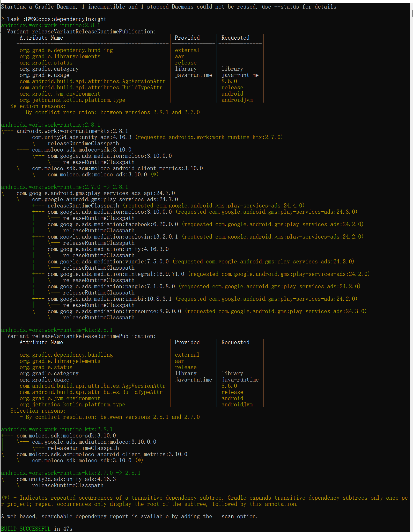Select the BUILD SUCCESSFUL in 47s text
The image size is (413, 532).
pyautogui.click(x=36, y=529)
